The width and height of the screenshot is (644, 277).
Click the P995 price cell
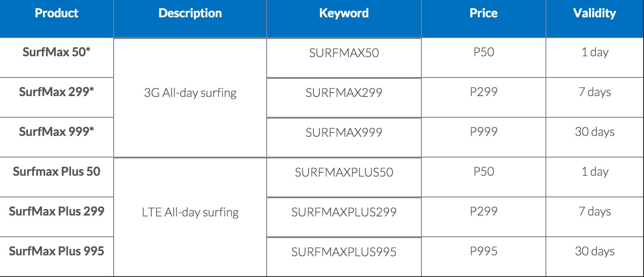(x=484, y=251)
